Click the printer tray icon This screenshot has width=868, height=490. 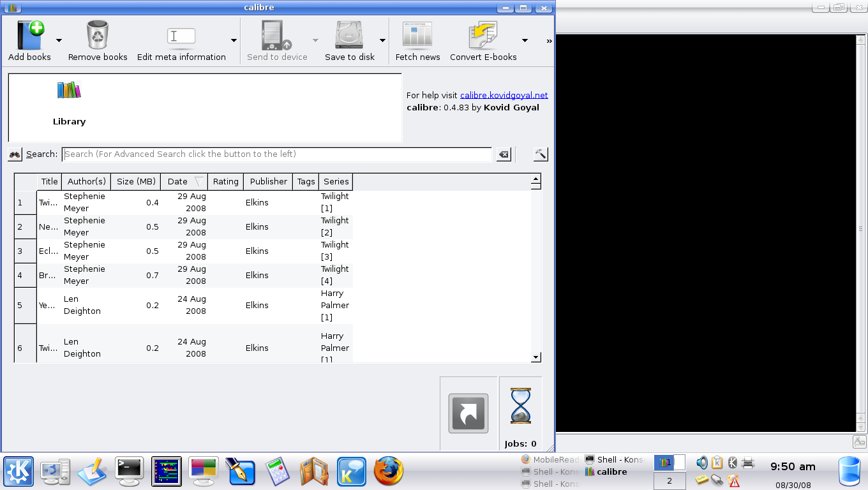click(749, 463)
